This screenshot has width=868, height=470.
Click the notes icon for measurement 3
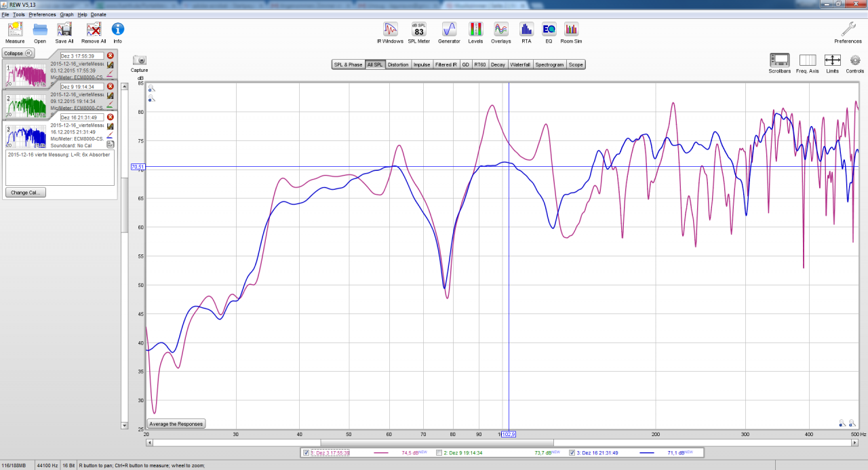point(110,144)
